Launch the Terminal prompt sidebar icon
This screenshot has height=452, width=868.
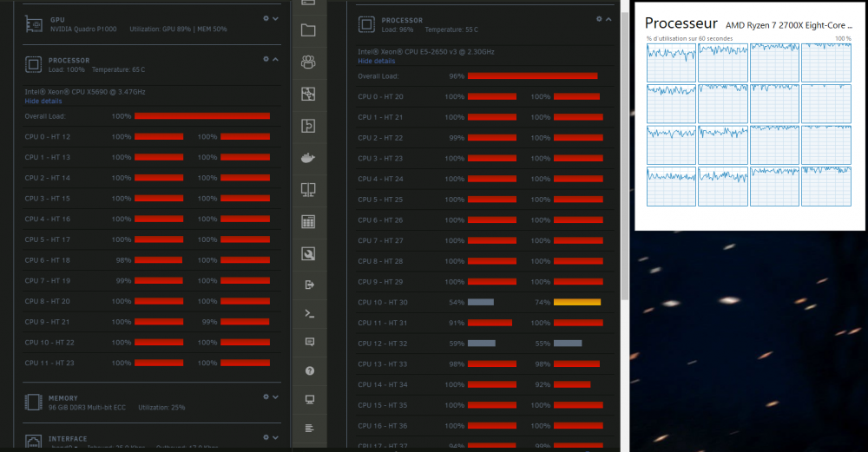(x=310, y=314)
